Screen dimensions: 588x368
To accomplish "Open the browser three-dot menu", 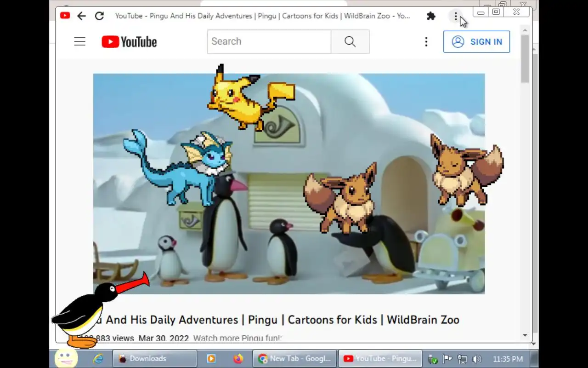I will (x=456, y=16).
